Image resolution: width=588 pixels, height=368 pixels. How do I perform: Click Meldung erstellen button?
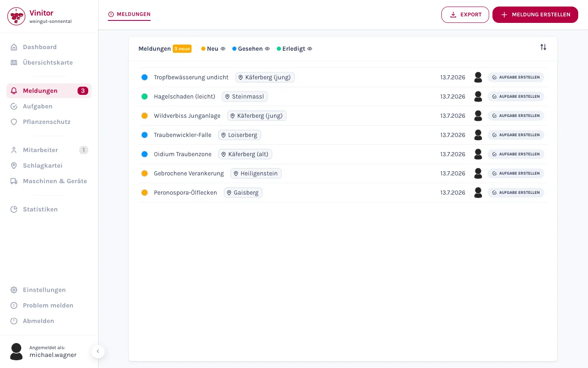coord(535,15)
